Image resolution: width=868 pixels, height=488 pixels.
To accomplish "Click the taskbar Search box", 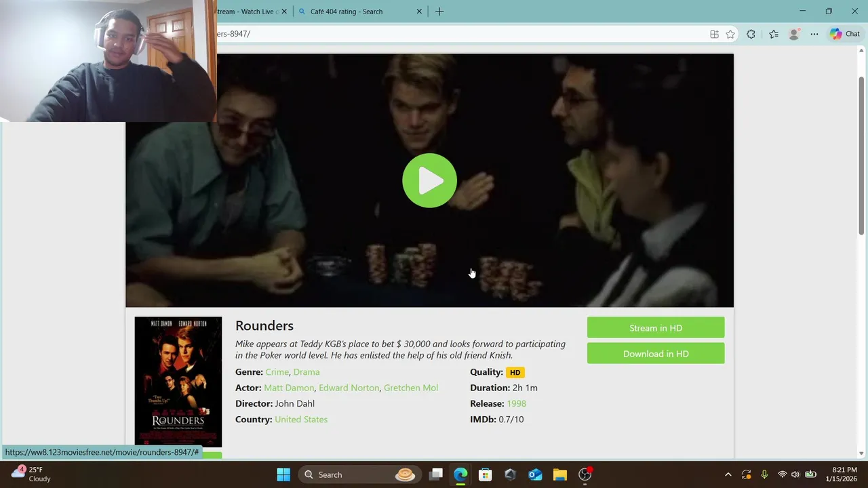I will click(360, 474).
